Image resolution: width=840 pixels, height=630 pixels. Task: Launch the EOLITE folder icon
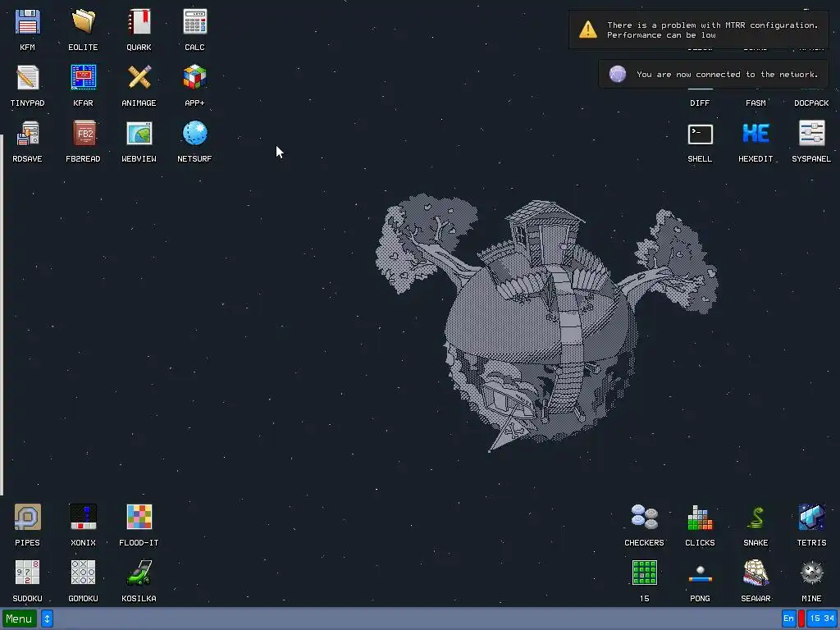(83, 22)
